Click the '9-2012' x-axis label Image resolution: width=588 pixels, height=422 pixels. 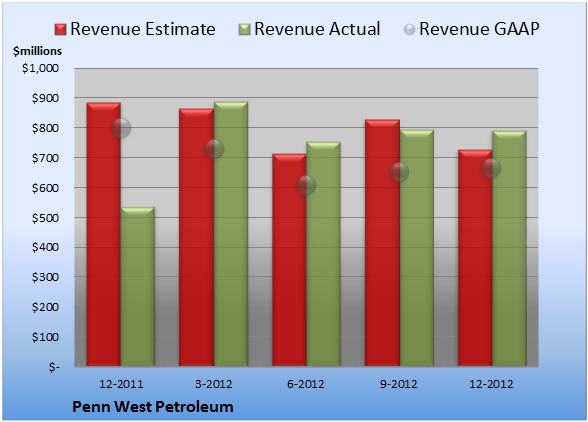[398, 384]
